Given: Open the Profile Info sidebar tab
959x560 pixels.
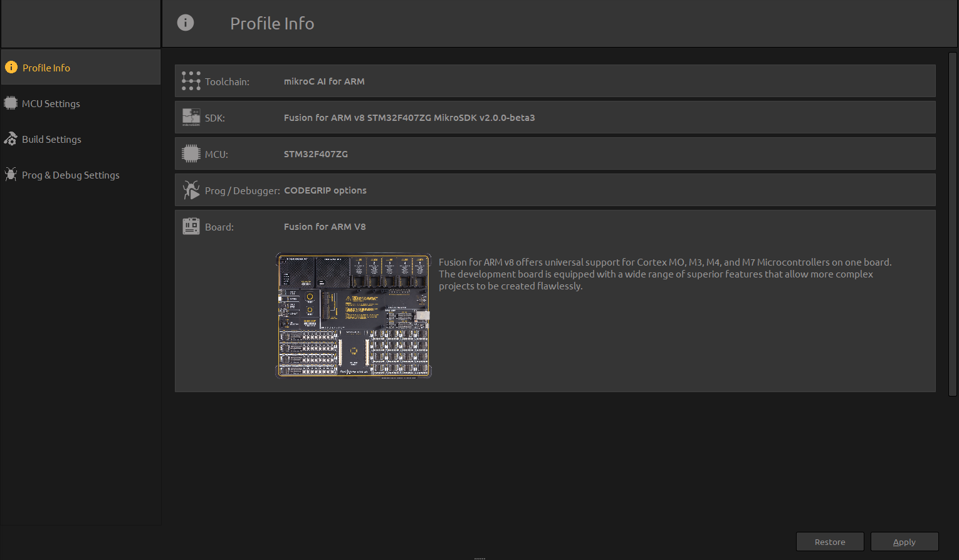Looking at the screenshot, I should click(81, 67).
